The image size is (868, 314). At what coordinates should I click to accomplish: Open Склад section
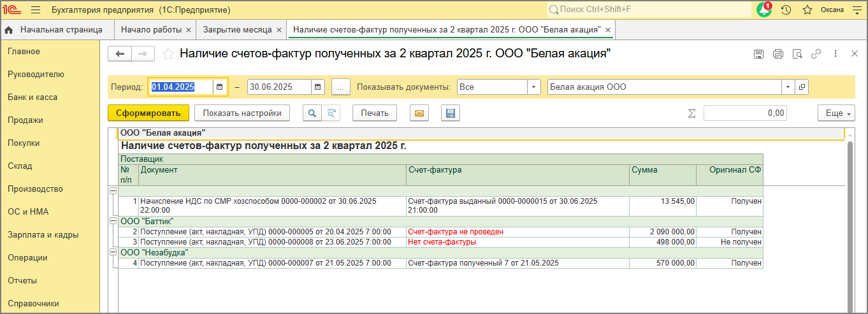tap(20, 166)
